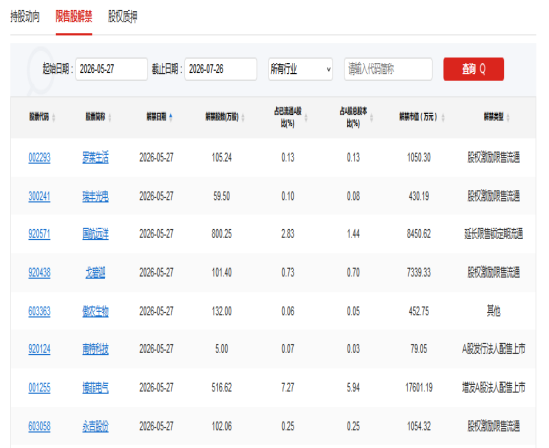Sort by 解禁股数(万股) column icon
549x448 pixels.
243,118
